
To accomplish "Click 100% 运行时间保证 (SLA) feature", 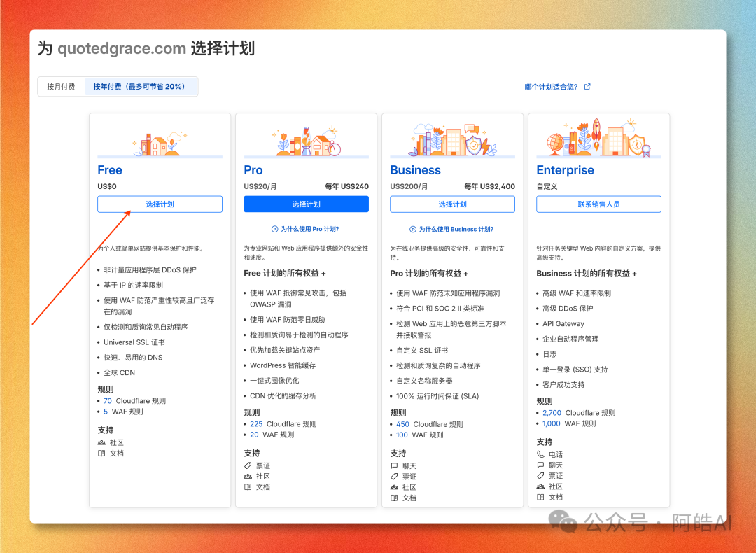I will point(437,396).
